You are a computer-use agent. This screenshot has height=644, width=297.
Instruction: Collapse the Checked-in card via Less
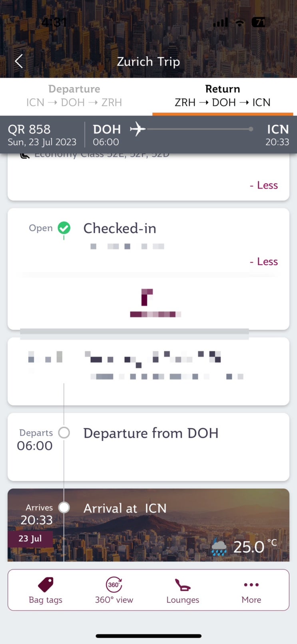[x=264, y=262]
